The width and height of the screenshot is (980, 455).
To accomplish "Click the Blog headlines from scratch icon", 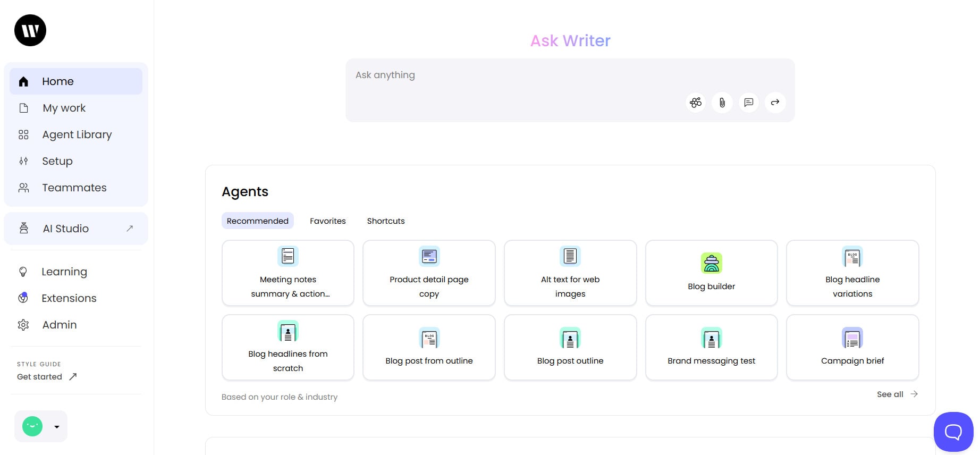I will [x=288, y=331].
